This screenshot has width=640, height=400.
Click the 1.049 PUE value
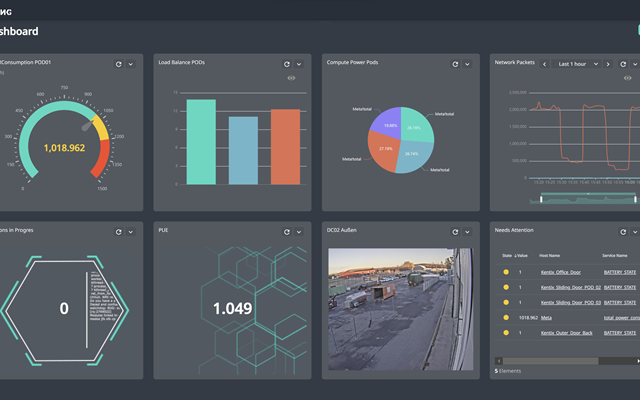(x=233, y=309)
